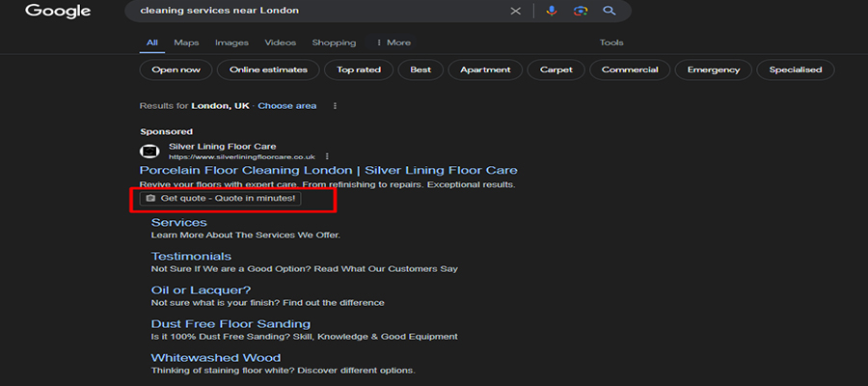The height and width of the screenshot is (386, 868).
Task: Switch to the Images tab
Action: (231, 42)
